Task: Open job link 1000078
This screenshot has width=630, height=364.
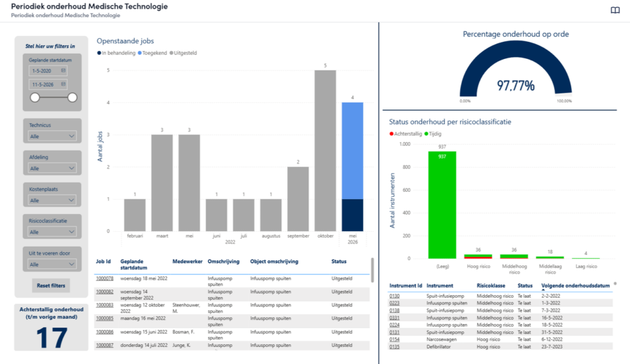Action: click(x=105, y=279)
